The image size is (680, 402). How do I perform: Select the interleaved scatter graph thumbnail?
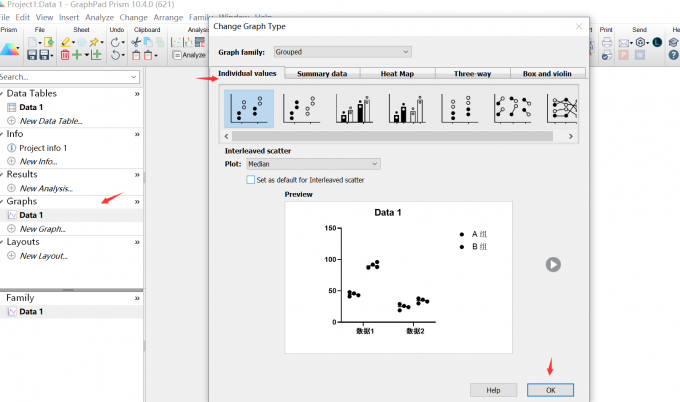249,108
